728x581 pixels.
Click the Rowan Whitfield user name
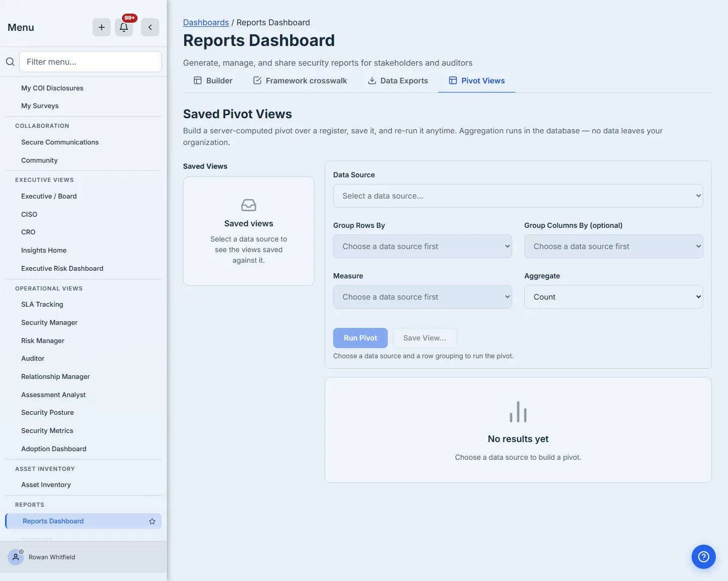(52, 557)
